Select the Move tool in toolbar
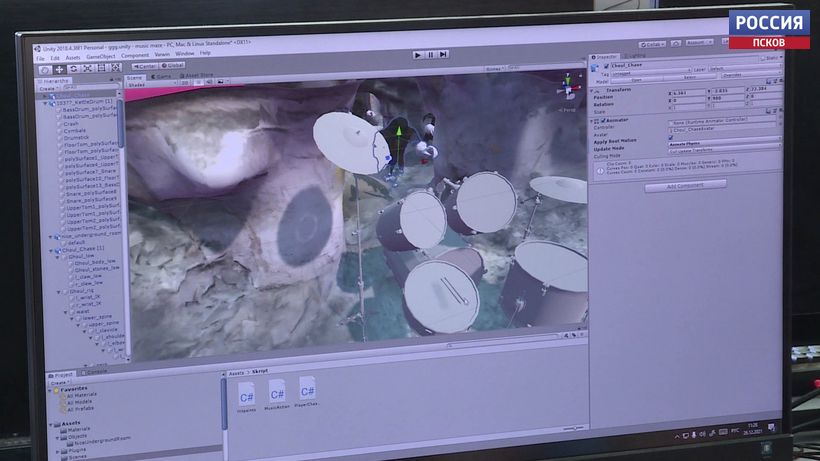820x461 pixels. (x=59, y=69)
